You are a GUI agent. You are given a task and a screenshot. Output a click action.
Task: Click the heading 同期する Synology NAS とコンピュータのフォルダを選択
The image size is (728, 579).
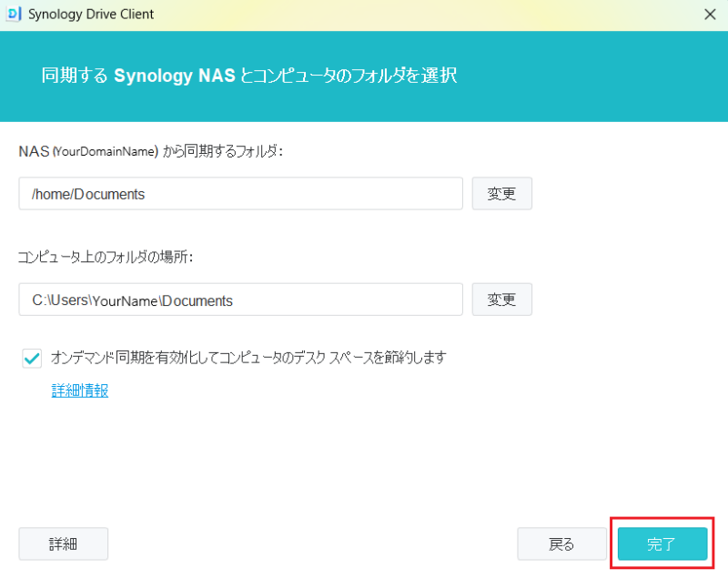click(x=249, y=76)
